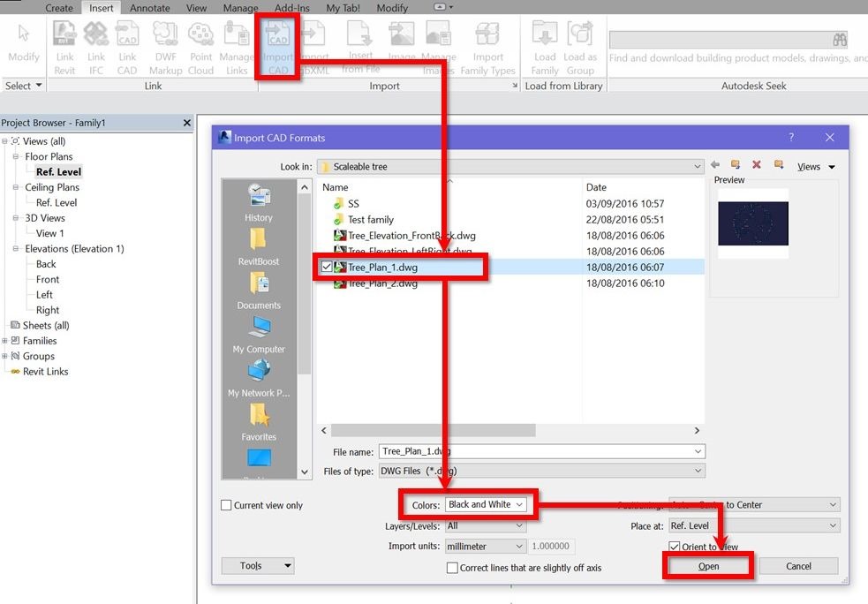Open the Views dropdown menu
The width and height of the screenshot is (868, 604).
click(x=816, y=167)
